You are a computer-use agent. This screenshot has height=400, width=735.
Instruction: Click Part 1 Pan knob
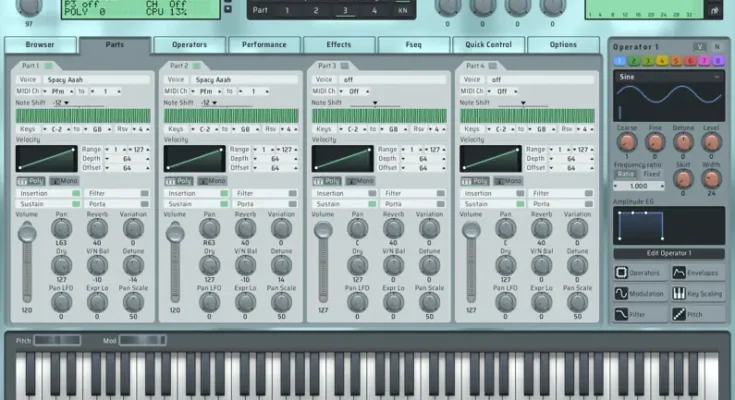click(61, 229)
